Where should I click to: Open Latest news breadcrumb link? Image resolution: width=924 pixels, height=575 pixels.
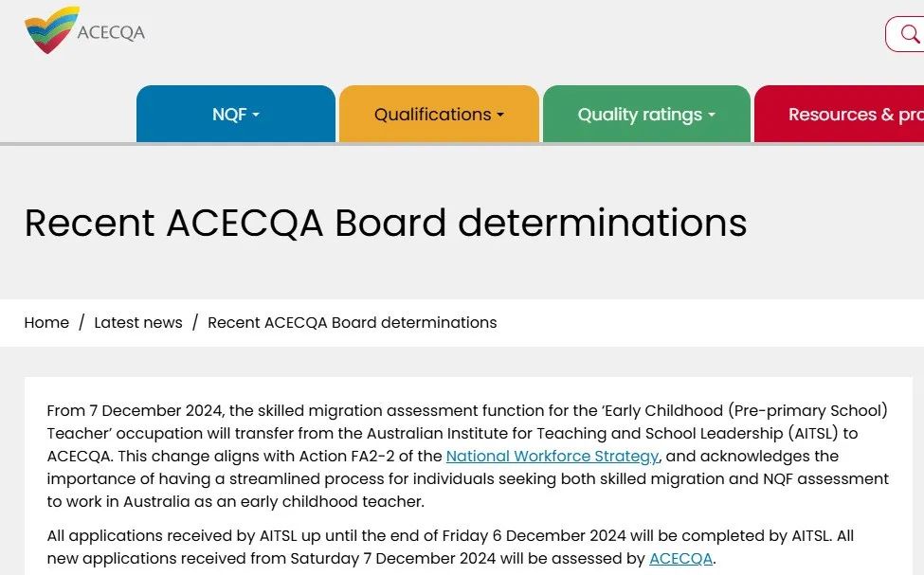point(138,323)
